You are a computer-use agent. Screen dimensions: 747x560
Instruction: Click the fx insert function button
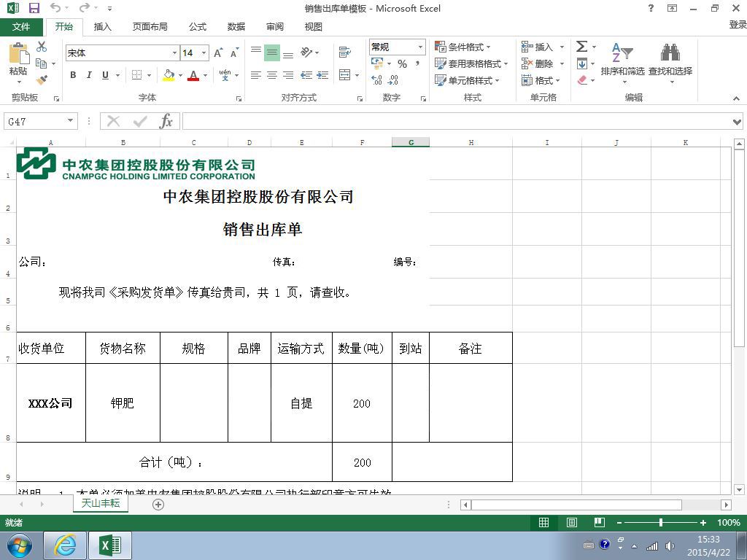point(166,121)
